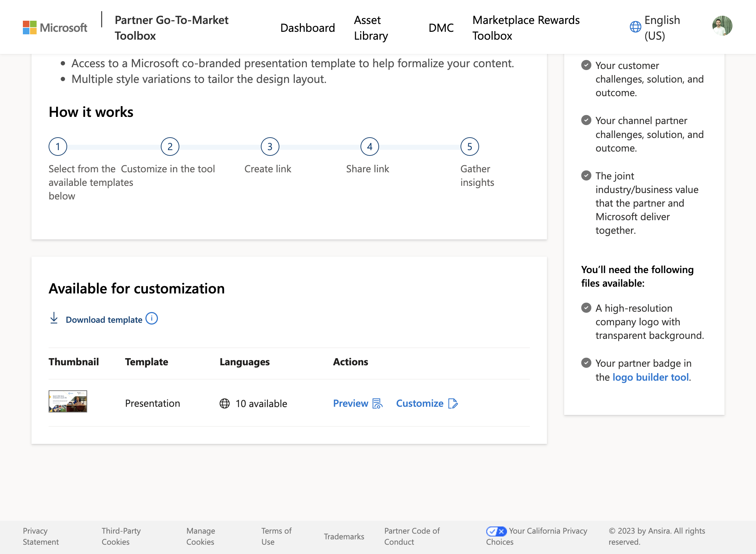
Task: Click the 'Languages' column header
Action: click(x=245, y=362)
